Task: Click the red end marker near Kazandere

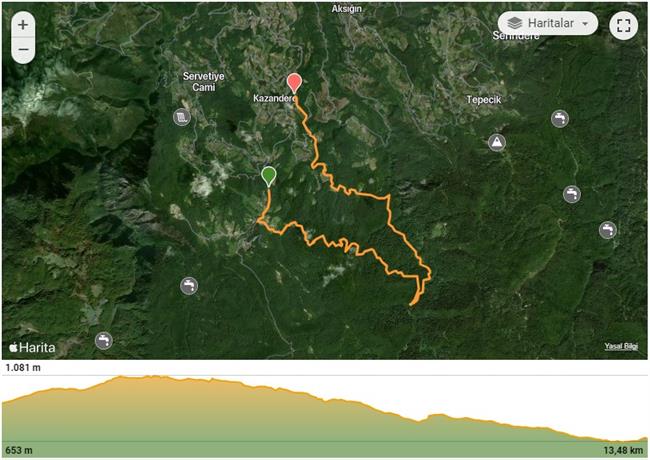Action: [x=294, y=83]
